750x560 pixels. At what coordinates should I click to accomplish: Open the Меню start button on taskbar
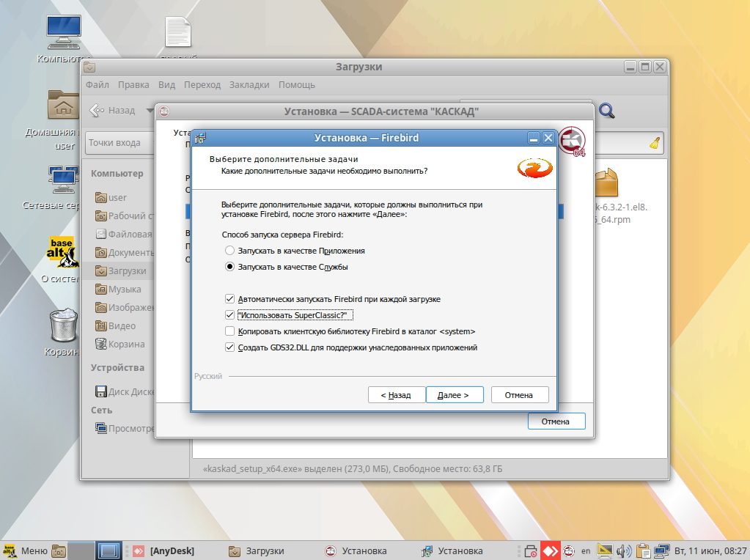pyautogui.click(x=25, y=550)
